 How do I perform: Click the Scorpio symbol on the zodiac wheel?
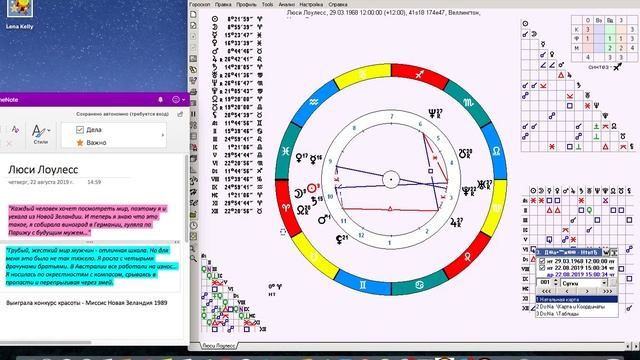[x=468, y=102]
